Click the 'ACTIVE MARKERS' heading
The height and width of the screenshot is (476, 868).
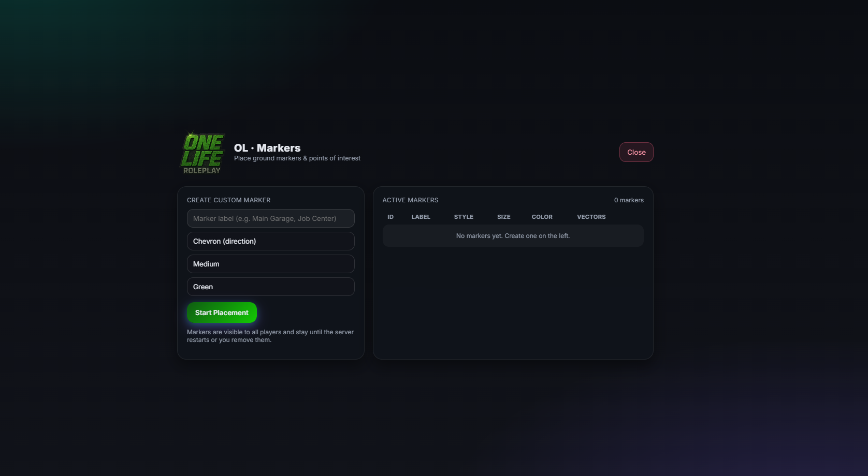point(410,200)
